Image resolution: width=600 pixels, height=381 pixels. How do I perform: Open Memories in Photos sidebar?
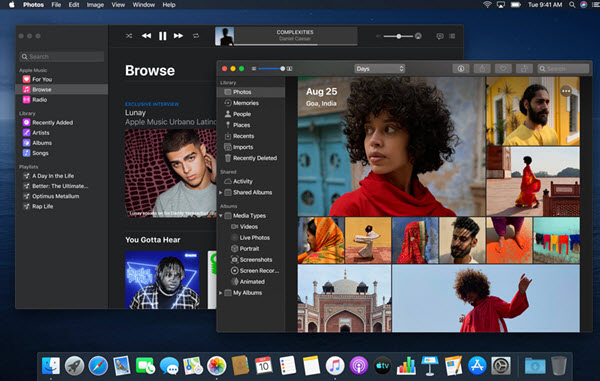point(251,103)
